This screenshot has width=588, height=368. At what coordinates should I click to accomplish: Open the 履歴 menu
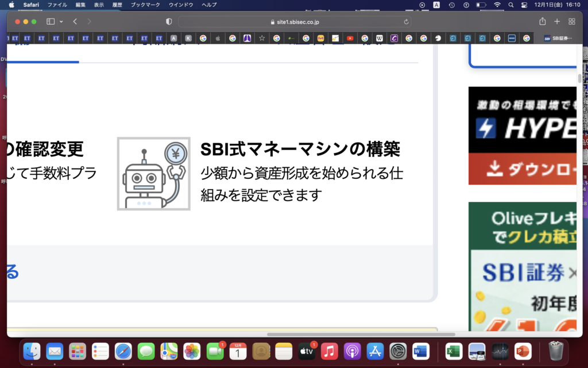tap(117, 5)
